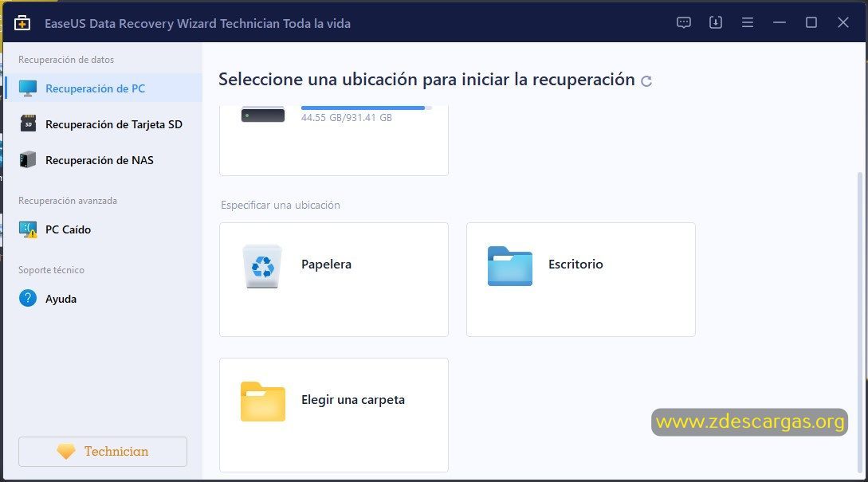The width and height of the screenshot is (868, 482).
Task: Click the Seleccione una ubicación heading text
Action: [426, 80]
